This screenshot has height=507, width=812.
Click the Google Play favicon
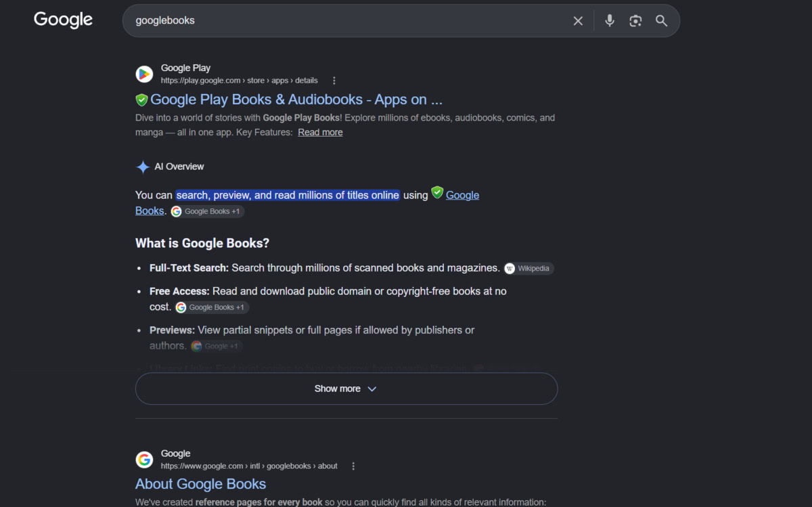(144, 74)
